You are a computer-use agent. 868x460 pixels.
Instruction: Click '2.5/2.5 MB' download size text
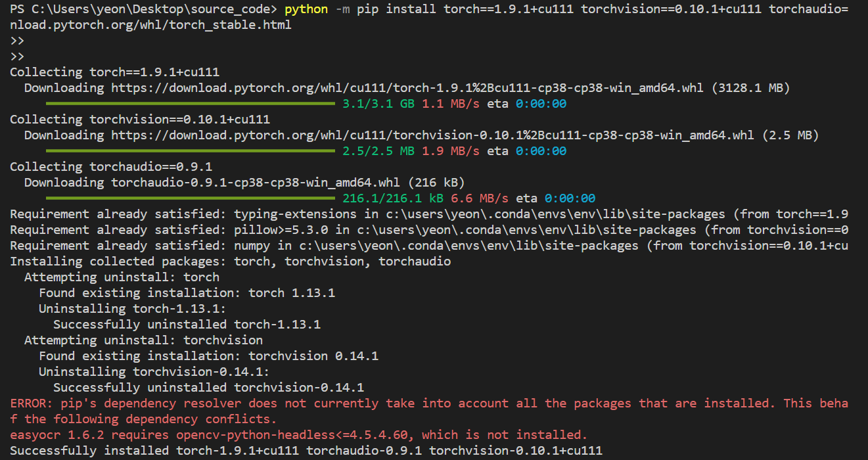[378, 151]
